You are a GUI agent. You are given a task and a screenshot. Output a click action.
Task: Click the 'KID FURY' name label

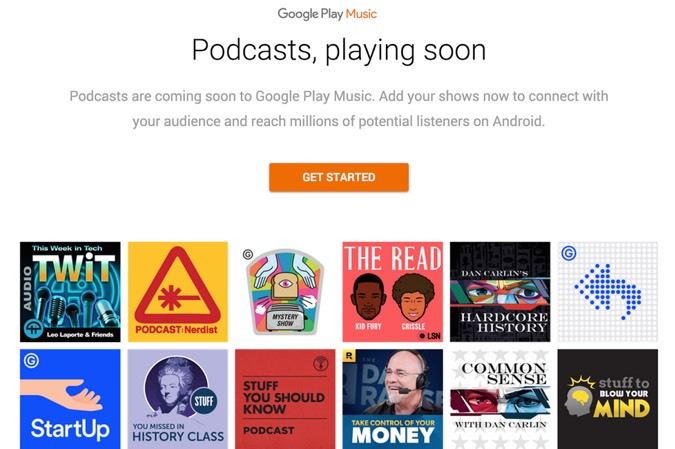368,326
